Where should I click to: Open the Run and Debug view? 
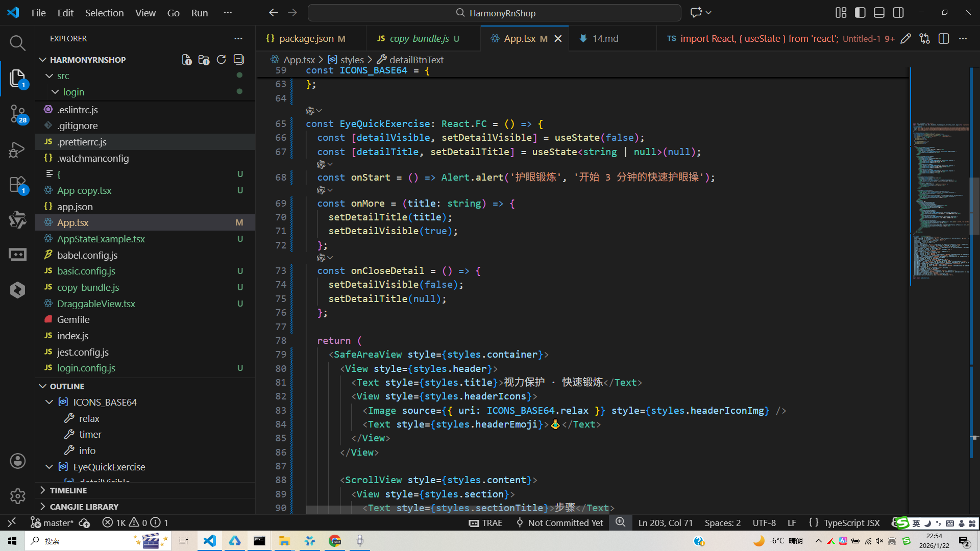click(17, 149)
